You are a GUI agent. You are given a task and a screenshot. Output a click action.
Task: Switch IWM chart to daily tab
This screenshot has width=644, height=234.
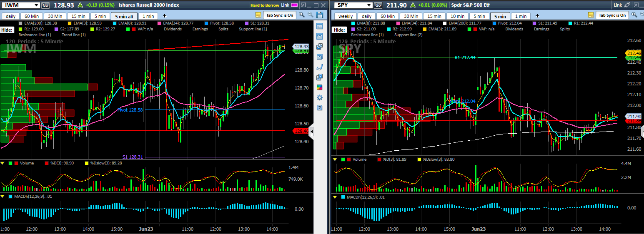pos(11,16)
